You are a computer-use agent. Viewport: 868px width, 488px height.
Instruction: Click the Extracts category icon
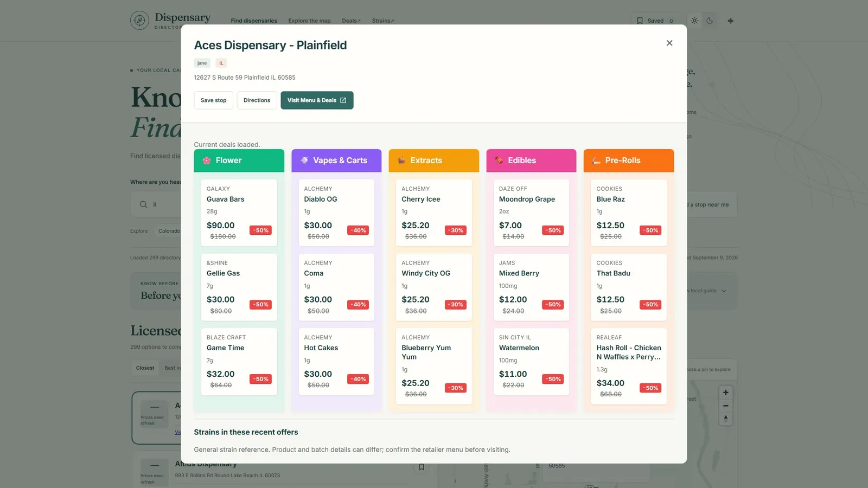[401, 160]
